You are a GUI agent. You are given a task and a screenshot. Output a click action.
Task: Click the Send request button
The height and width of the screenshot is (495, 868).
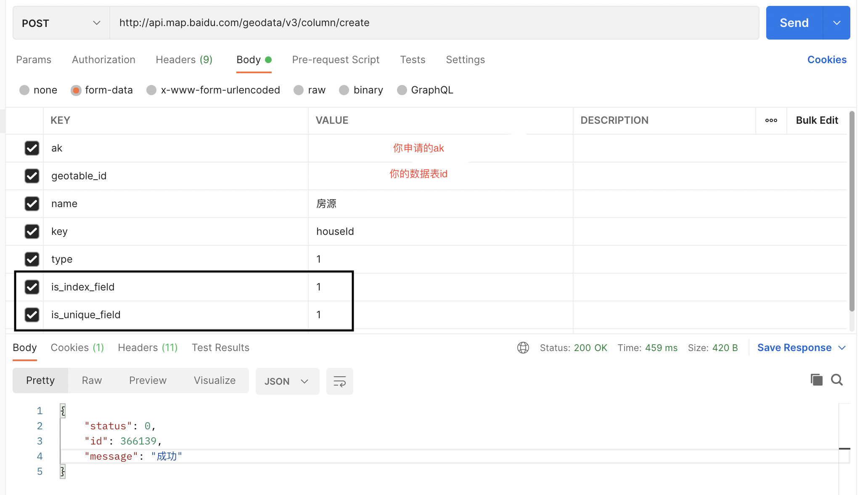(x=794, y=23)
